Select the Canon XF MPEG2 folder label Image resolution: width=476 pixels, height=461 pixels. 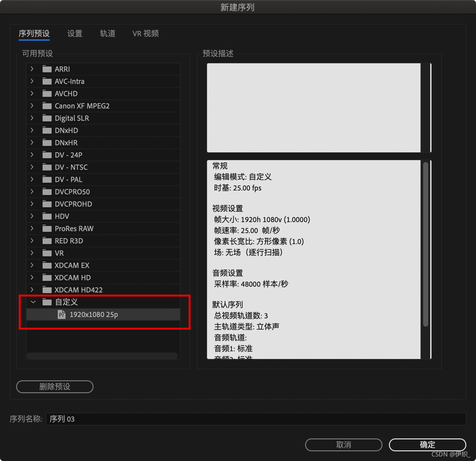click(x=82, y=106)
